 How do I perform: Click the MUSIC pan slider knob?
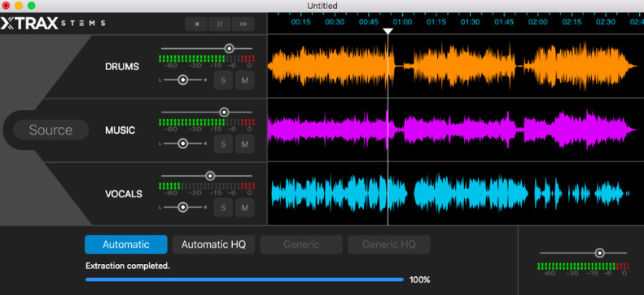[182, 143]
